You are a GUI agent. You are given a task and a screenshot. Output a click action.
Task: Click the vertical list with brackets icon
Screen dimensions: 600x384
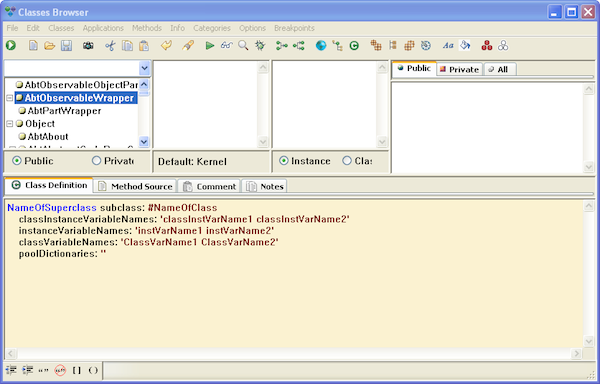point(393,46)
